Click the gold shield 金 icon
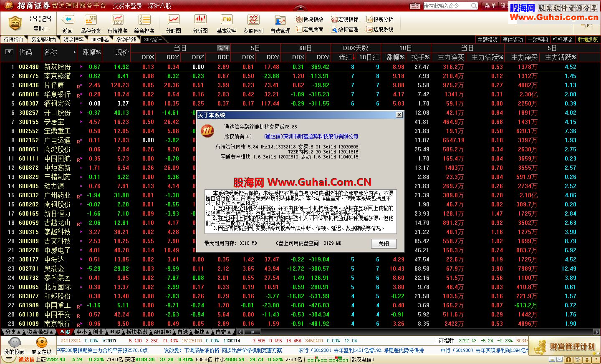601x364 pixels. [15, 23]
